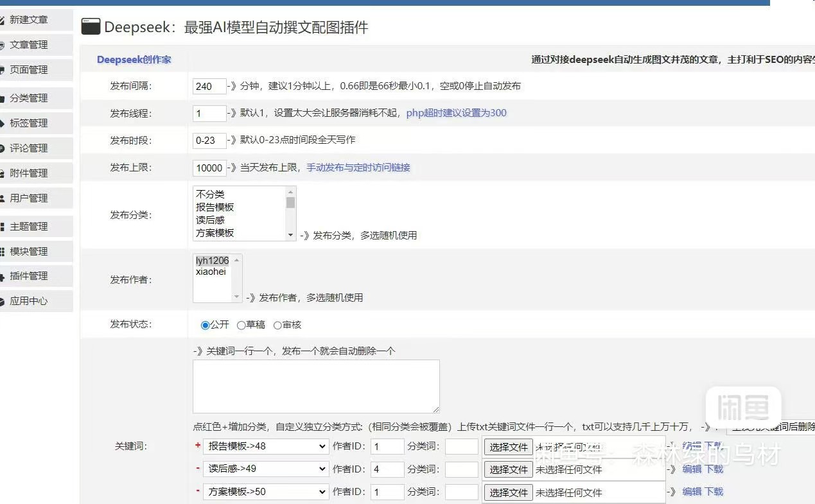Screen dimensions: 815x504
Task: Focus the 发布线程 field showing 1
Action: point(209,114)
